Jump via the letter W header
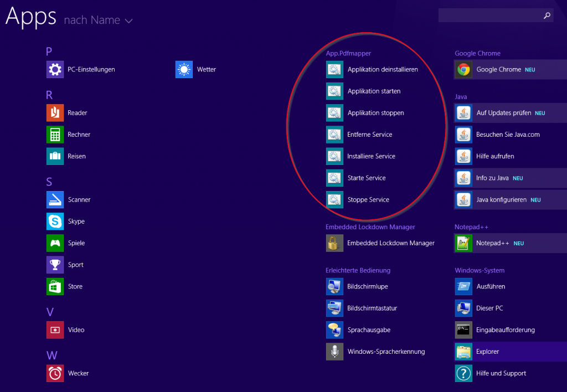567x392 pixels. pyautogui.click(x=51, y=355)
